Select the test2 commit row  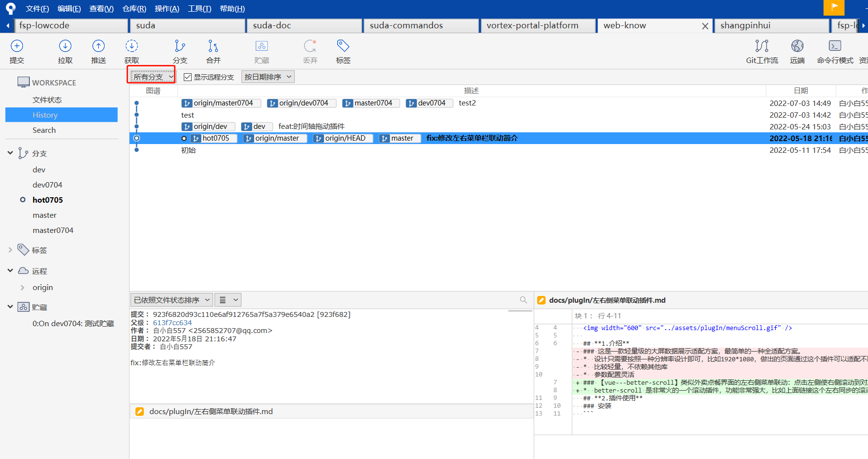(467, 103)
